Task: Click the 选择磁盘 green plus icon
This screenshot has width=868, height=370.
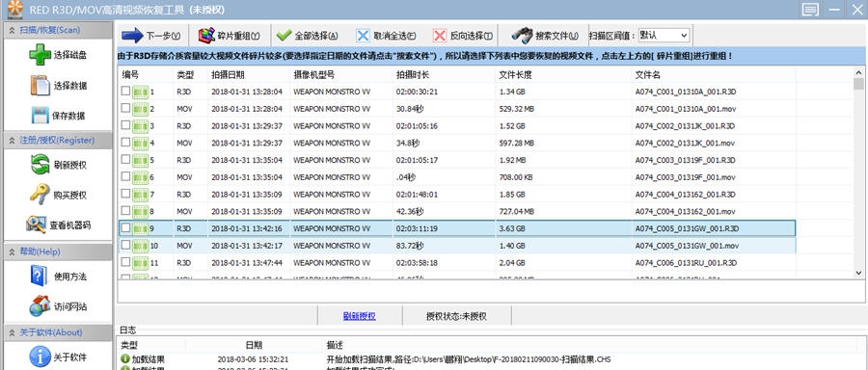Action: point(40,55)
